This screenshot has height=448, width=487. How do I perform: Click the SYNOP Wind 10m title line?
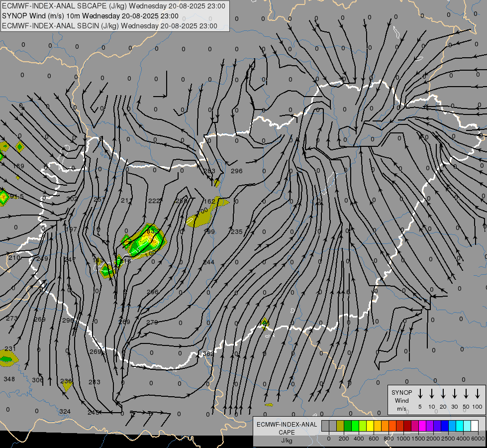pos(90,16)
